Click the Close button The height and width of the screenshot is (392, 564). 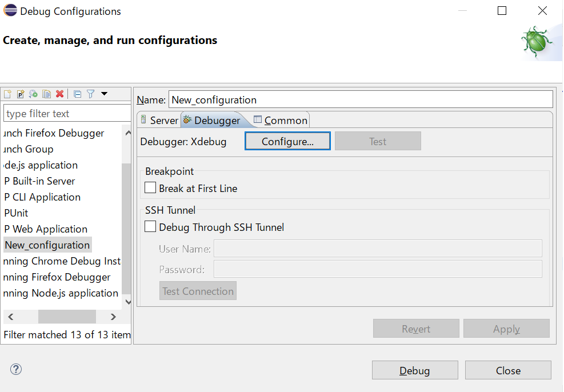click(x=508, y=370)
